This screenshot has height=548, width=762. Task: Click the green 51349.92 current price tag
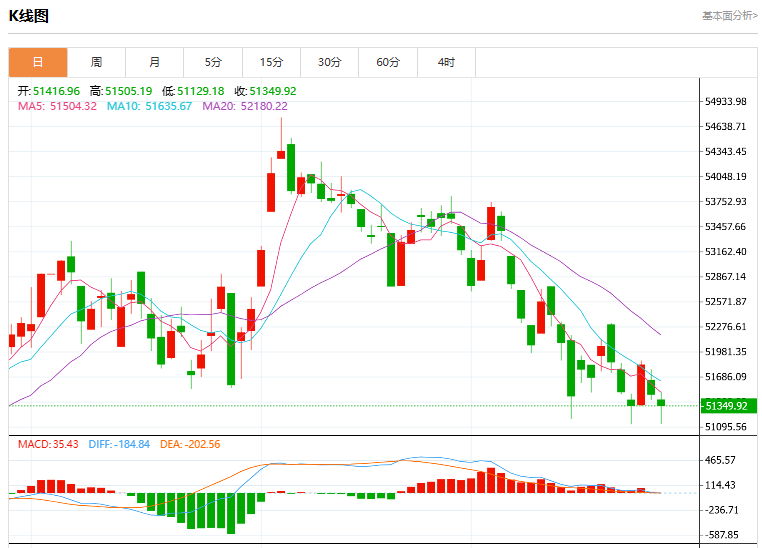pyautogui.click(x=728, y=406)
